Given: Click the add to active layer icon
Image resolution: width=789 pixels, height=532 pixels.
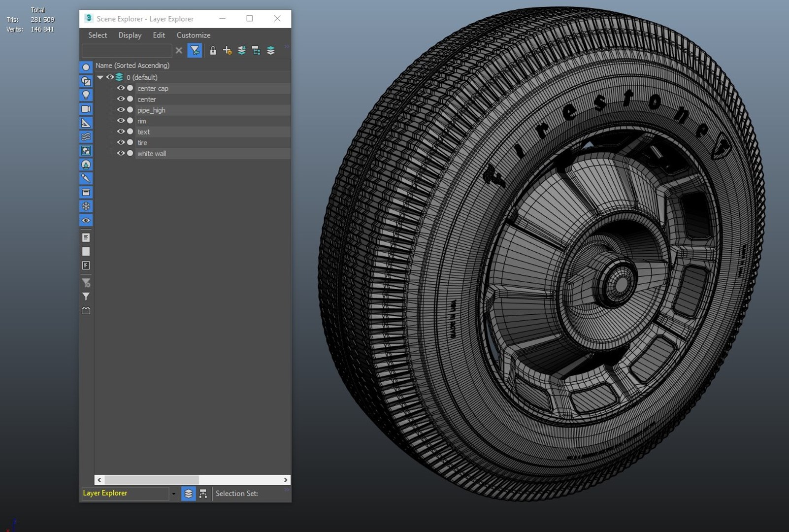Looking at the screenshot, I should [242, 50].
